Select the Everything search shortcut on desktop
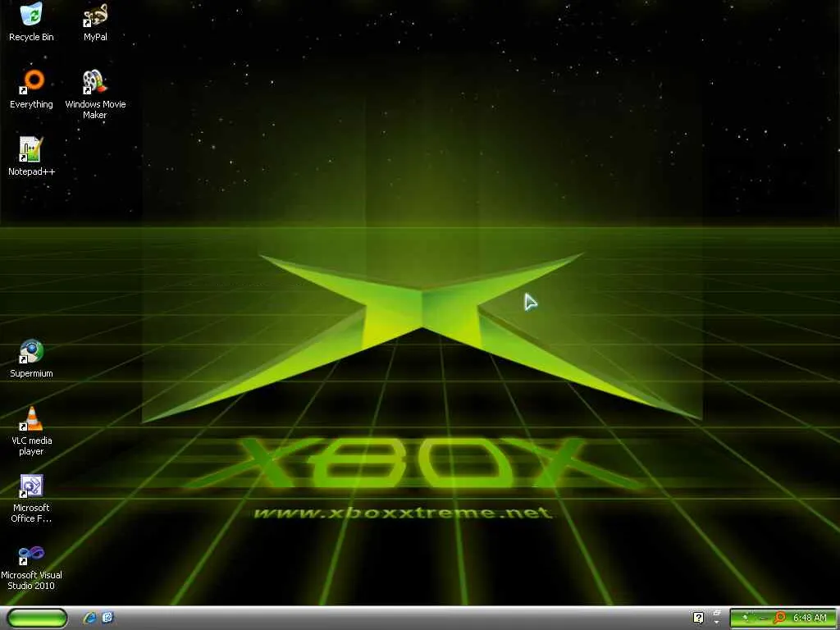840x630 pixels. click(x=31, y=89)
